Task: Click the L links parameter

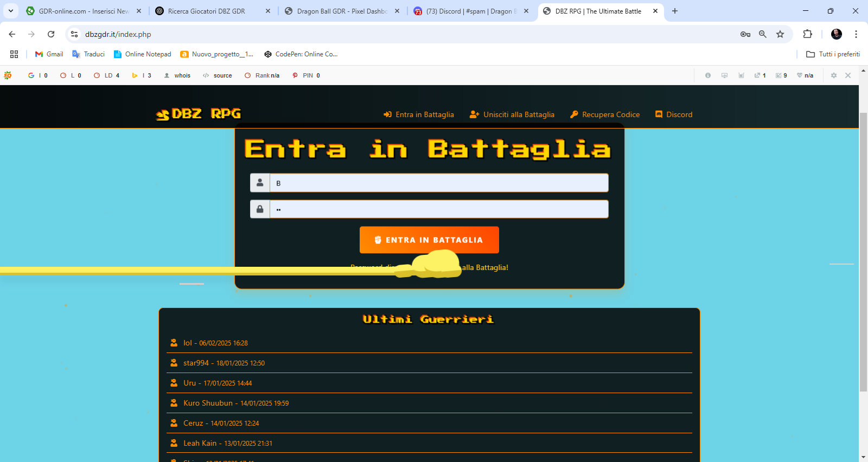Action: 71,75
